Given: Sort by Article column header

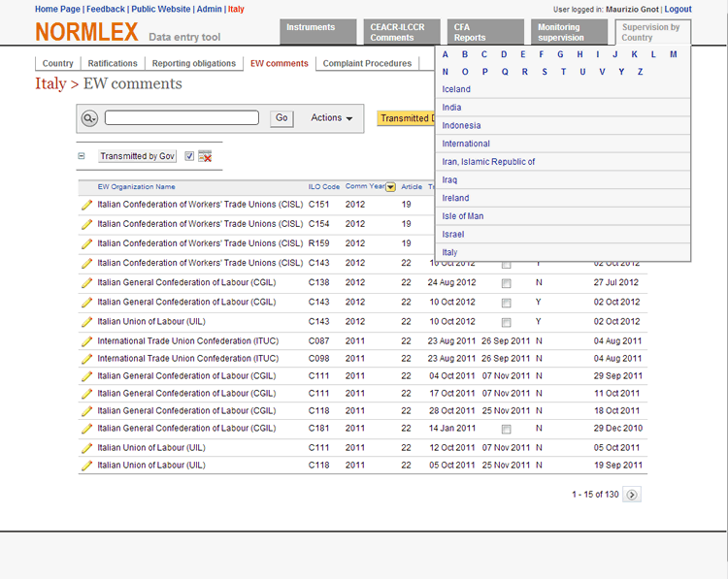Looking at the screenshot, I should pos(412,187).
